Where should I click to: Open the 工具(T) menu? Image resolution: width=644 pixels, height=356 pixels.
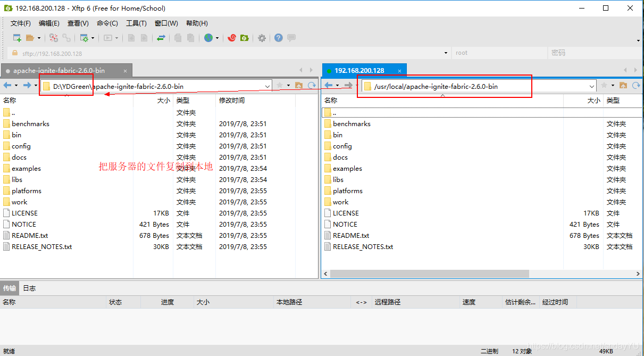tap(136, 23)
